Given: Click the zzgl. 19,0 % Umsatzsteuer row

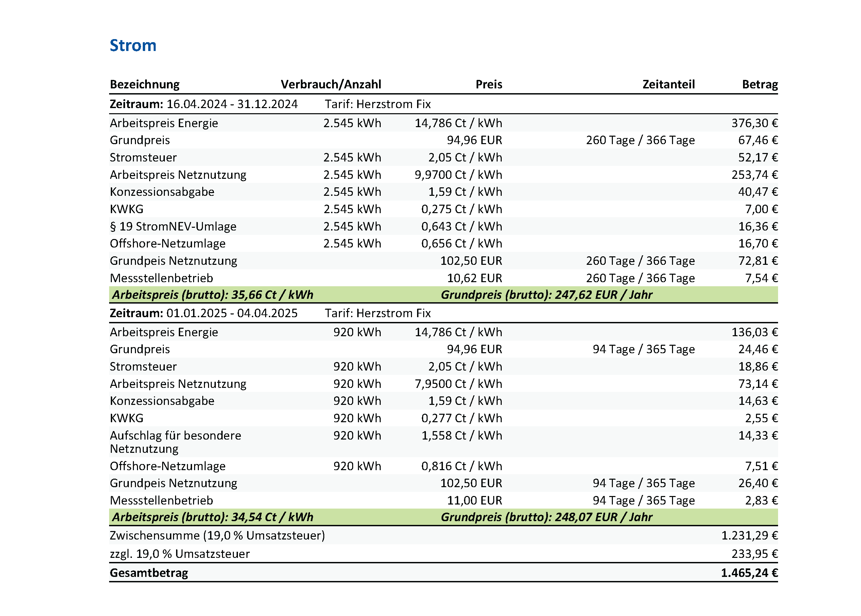Looking at the screenshot, I should click(x=180, y=554).
